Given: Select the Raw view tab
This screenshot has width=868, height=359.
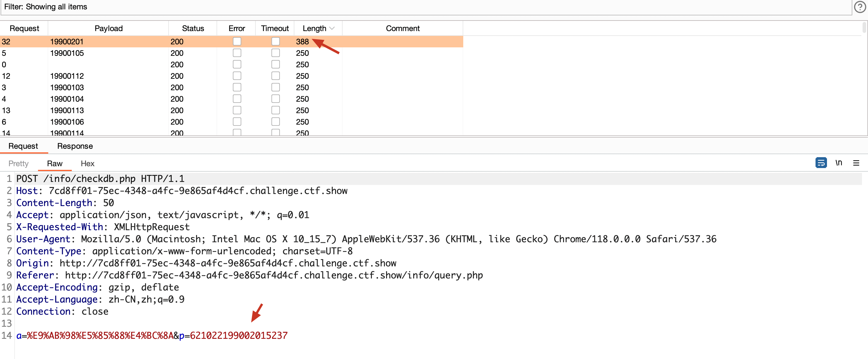Looking at the screenshot, I should (x=55, y=164).
